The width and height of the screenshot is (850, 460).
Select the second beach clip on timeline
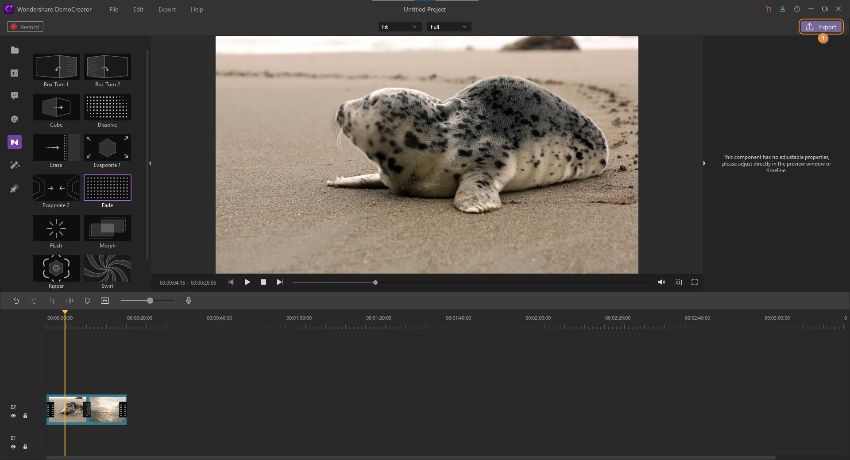coord(107,410)
